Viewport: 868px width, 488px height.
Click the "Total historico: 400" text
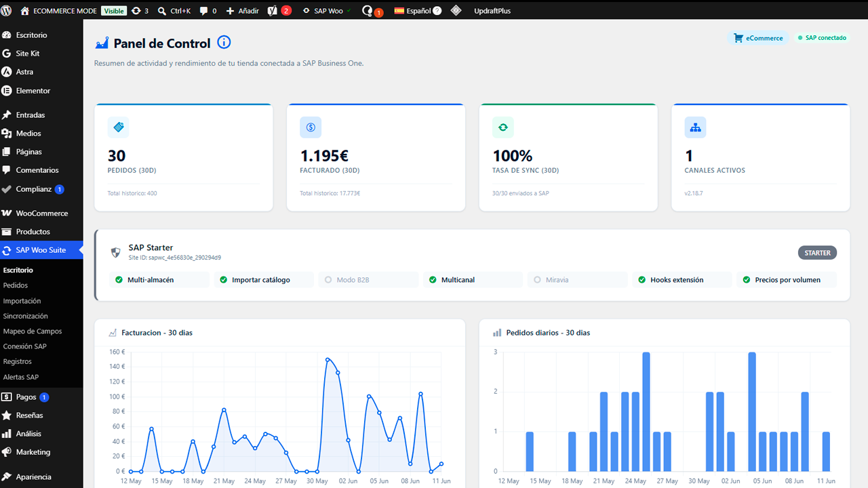pyautogui.click(x=132, y=193)
